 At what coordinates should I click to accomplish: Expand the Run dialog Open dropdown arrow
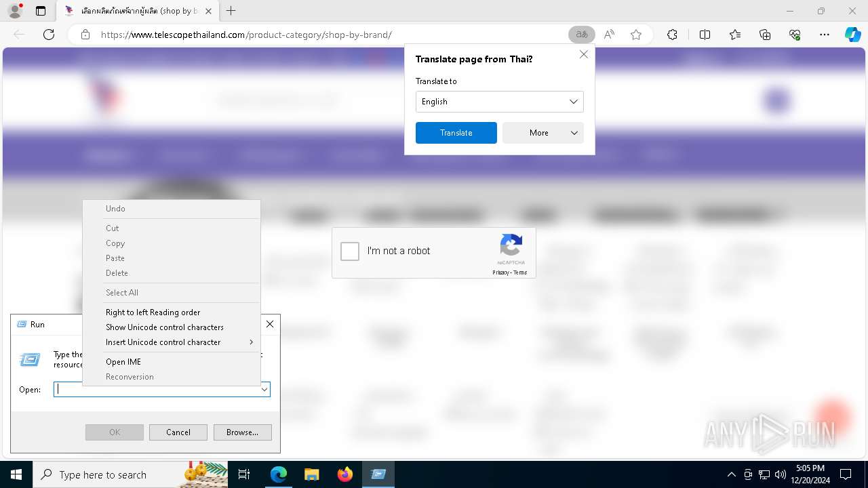click(x=264, y=390)
